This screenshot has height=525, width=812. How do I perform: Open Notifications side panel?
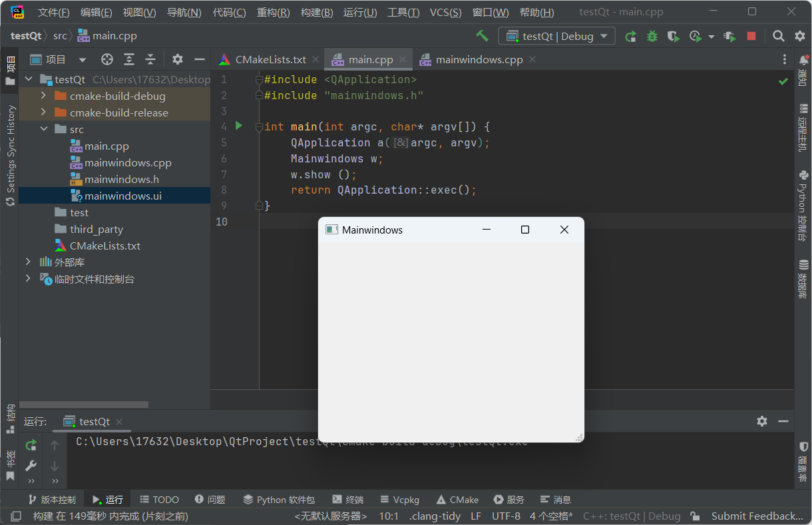803,70
